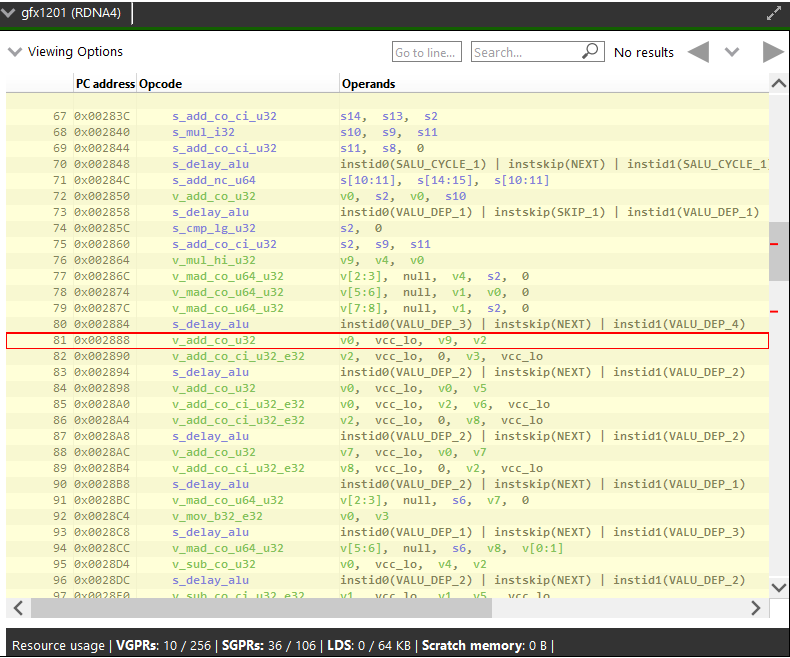Go to next search result arrow
This screenshot has height=658, width=790.
pos(772,52)
